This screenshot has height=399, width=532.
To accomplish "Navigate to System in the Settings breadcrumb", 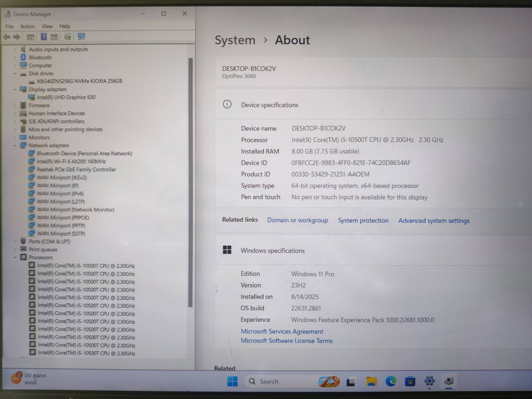I will pos(235,40).
